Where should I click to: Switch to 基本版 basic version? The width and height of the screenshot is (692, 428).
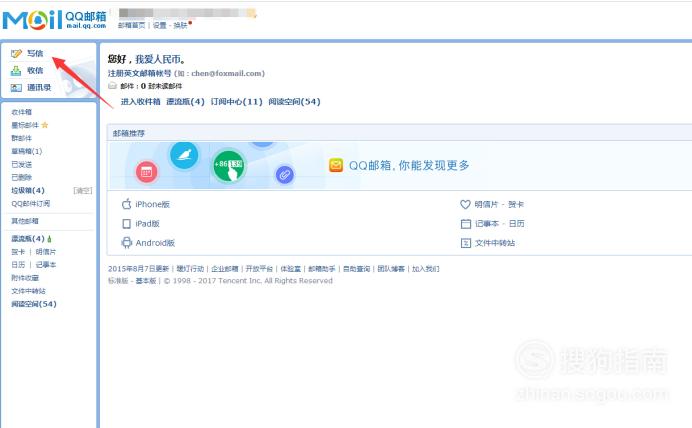tap(146, 281)
